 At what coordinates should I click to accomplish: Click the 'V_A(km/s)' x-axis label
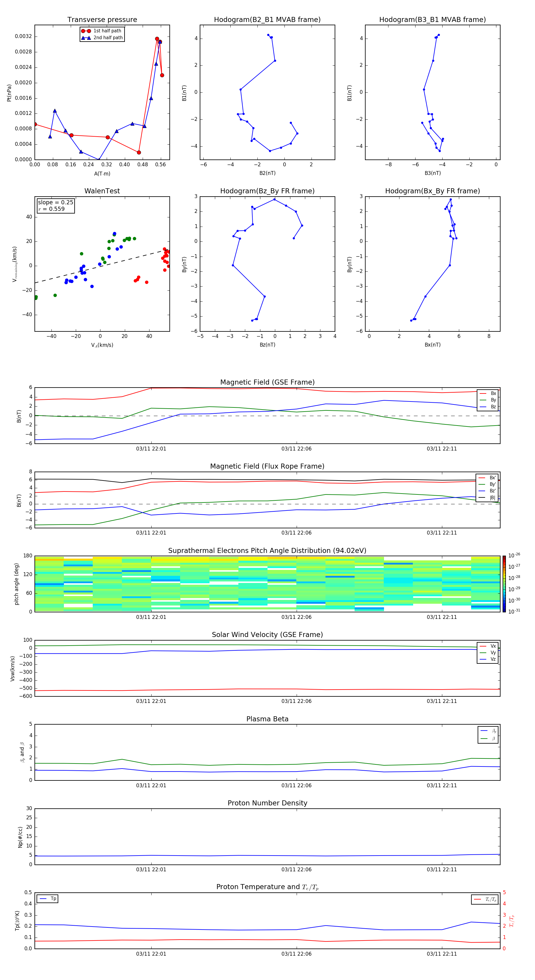pos(102,345)
